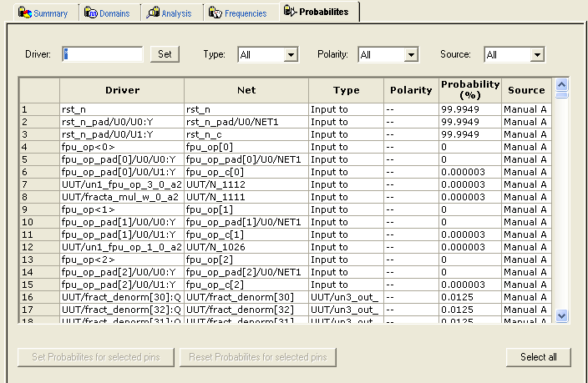Viewport: 588px width, 383px height.
Task: Click the Summary tab icon
Action: tap(24, 13)
